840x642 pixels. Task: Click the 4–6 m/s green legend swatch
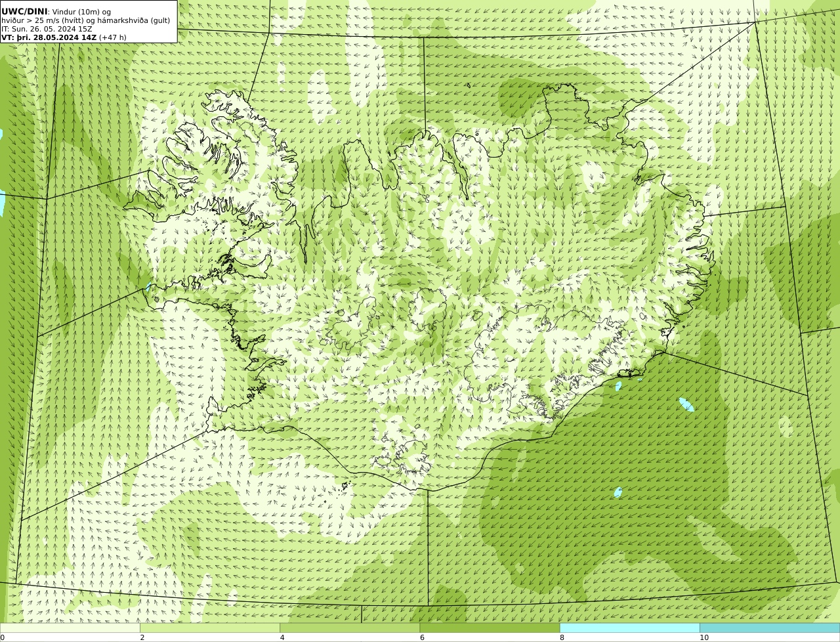click(350, 628)
